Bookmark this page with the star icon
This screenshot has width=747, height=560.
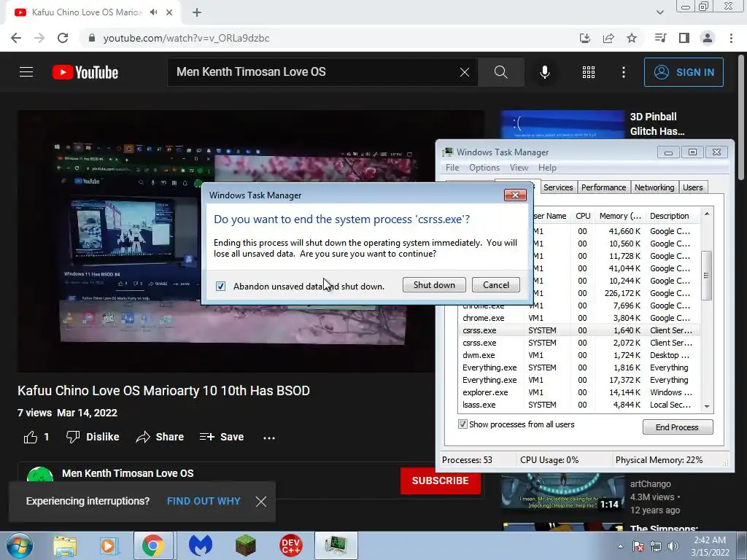pyautogui.click(x=632, y=38)
